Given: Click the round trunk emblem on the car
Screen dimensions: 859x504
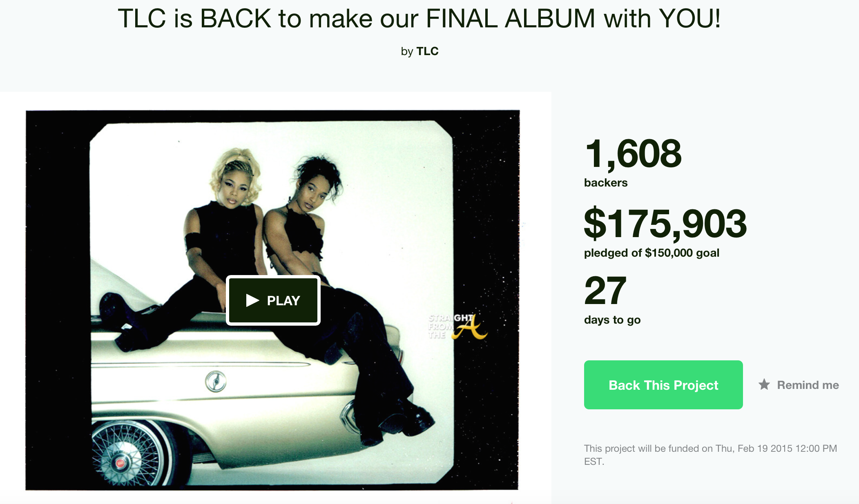Looking at the screenshot, I should click(216, 382).
